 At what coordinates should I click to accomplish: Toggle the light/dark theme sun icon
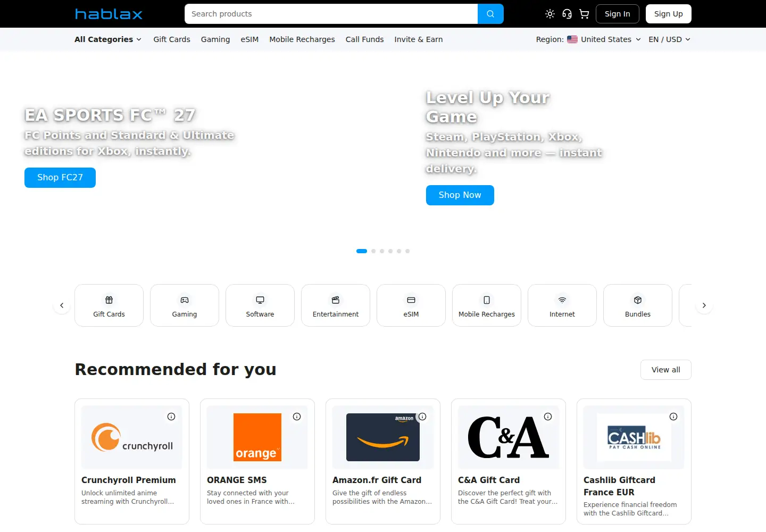(x=550, y=14)
